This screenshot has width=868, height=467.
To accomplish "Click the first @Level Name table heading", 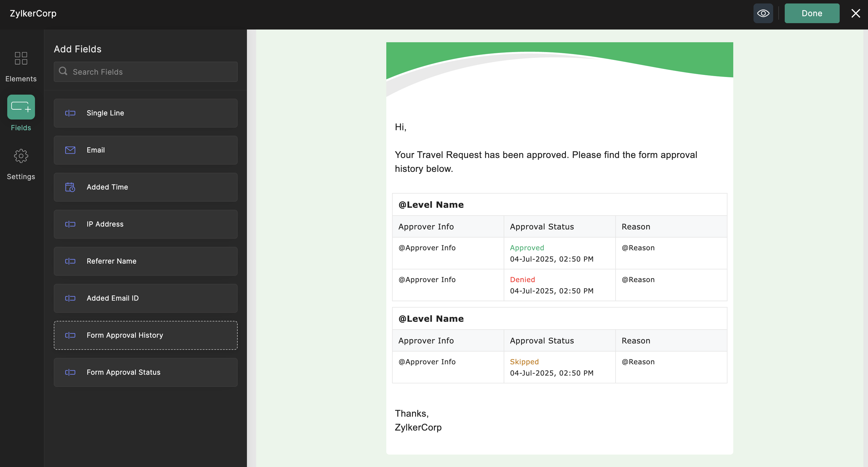I will (431, 205).
